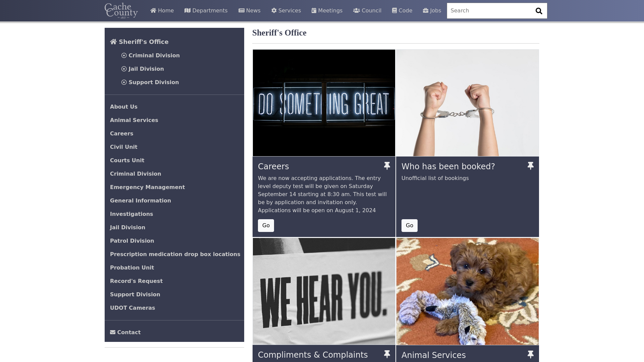Open the Emergency Management link

click(x=147, y=187)
